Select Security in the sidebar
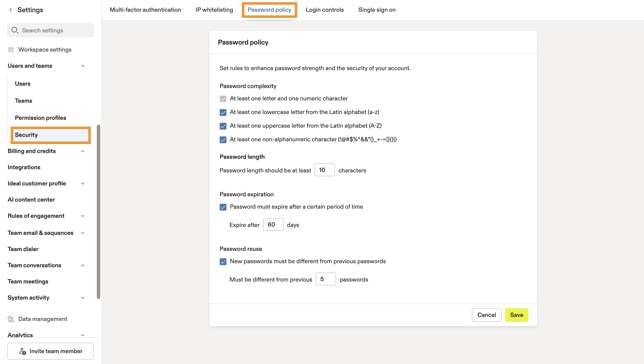This screenshot has height=364, width=644. point(51,135)
